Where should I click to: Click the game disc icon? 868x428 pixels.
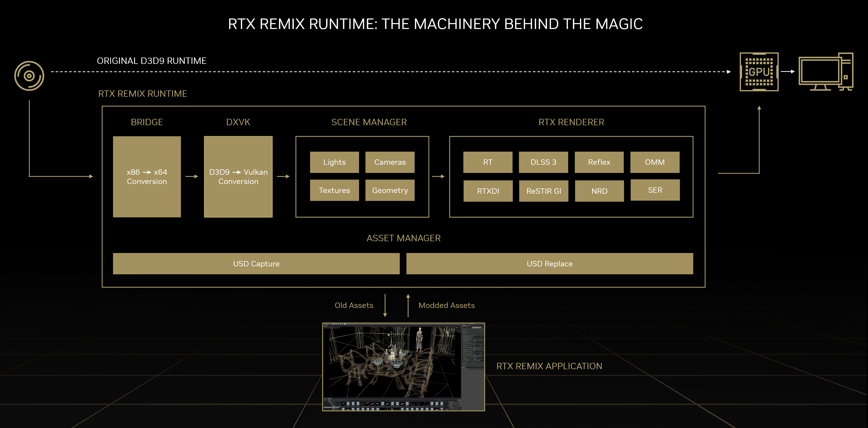(x=29, y=76)
